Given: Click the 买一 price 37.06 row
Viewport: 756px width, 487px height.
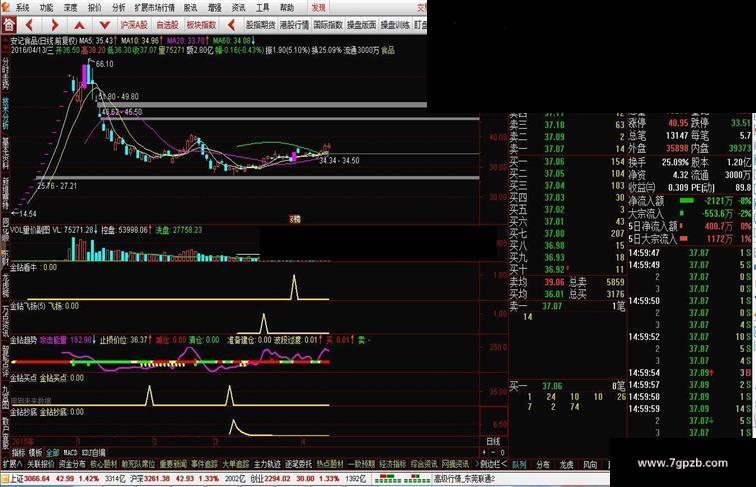Looking at the screenshot, I should [x=567, y=162].
